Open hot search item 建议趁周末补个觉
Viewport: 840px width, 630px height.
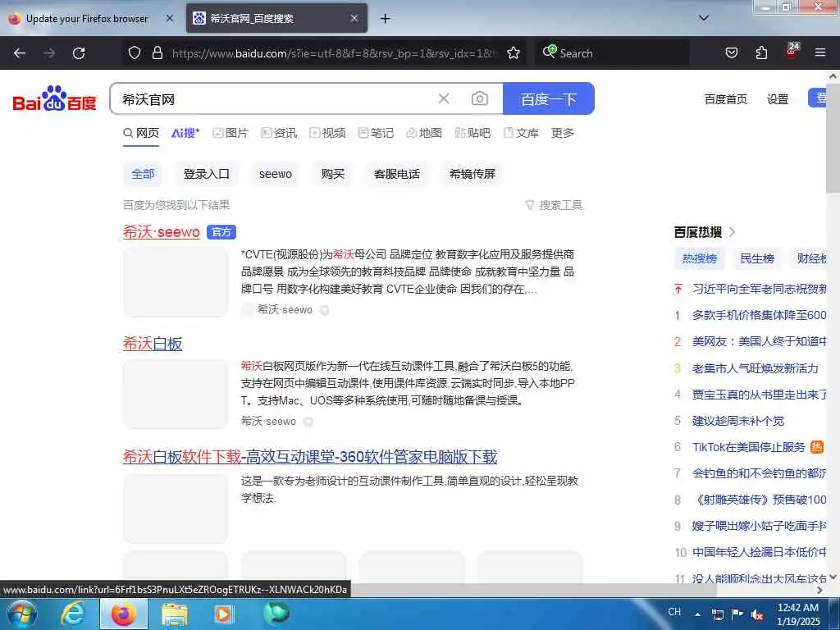pos(738,421)
